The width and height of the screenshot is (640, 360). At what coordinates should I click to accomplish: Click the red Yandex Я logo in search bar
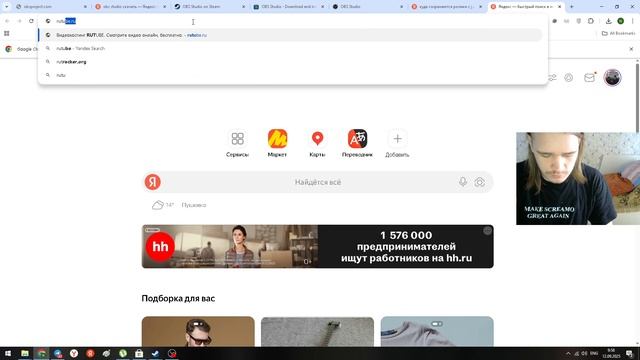[x=153, y=182]
